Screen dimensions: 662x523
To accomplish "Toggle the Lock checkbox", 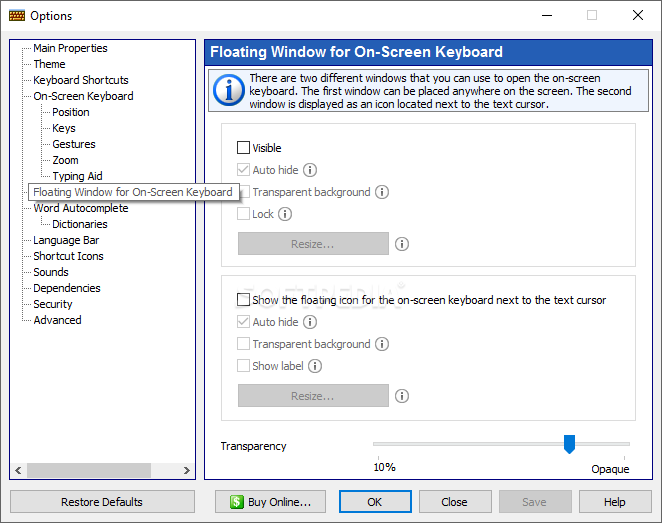I will [243, 214].
